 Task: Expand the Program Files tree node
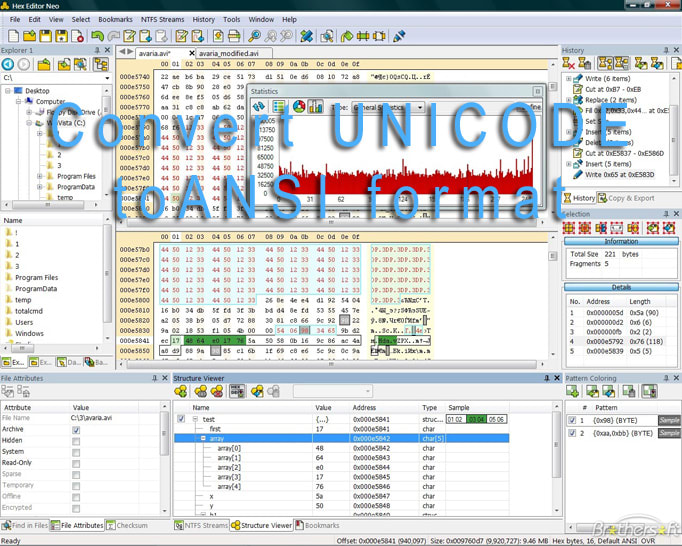[40, 176]
